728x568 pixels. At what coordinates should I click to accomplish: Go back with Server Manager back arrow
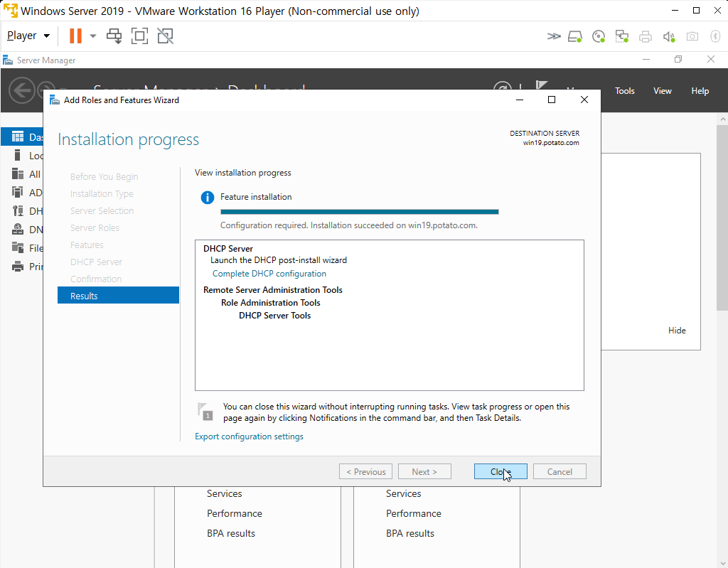pos(22,90)
